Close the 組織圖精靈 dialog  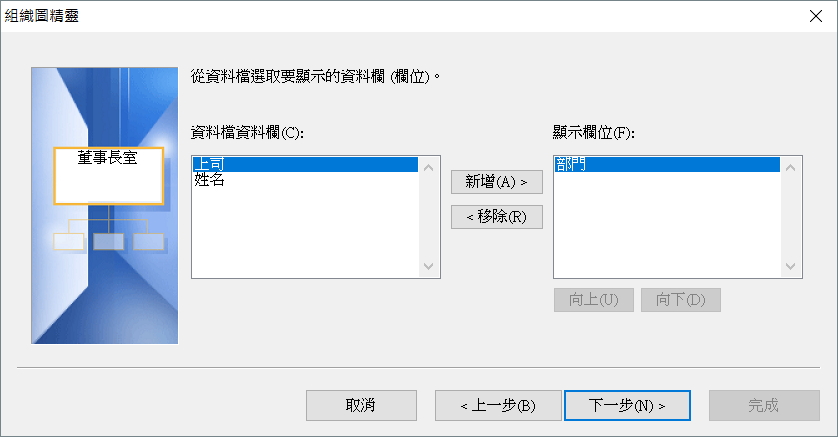click(816, 16)
